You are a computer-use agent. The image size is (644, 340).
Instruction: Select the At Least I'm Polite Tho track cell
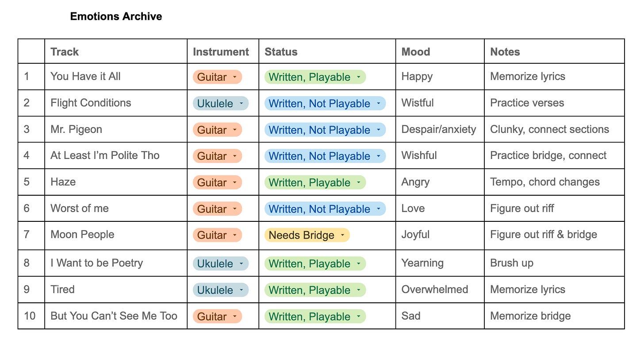pyautogui.click(x=116, y=155)
